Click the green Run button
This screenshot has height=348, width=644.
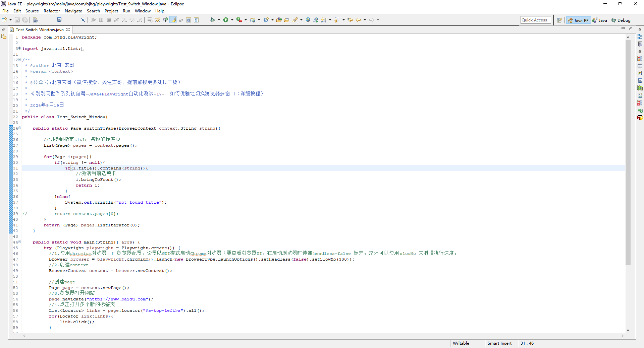226,20
